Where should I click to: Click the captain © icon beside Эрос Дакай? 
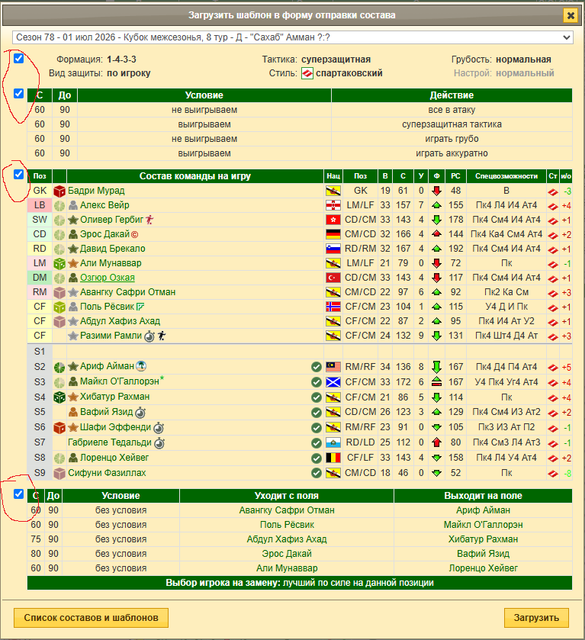click(135, 235)
